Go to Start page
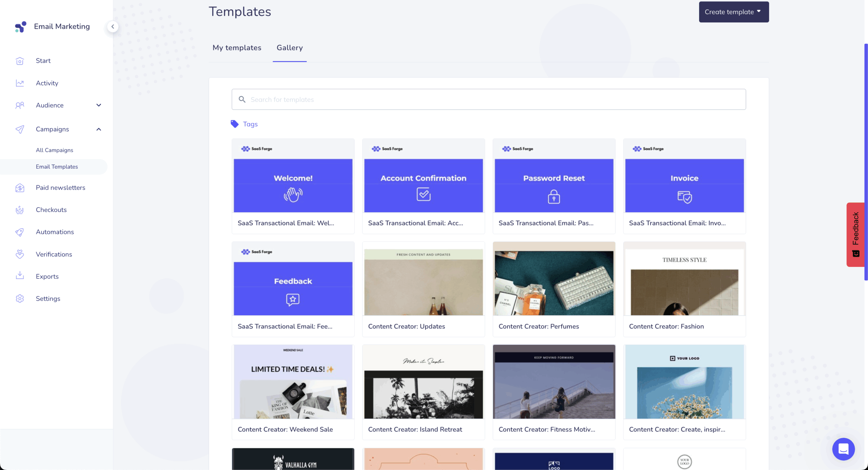The height and width of the screenshot is (470, 868). (x=43, y=61)
